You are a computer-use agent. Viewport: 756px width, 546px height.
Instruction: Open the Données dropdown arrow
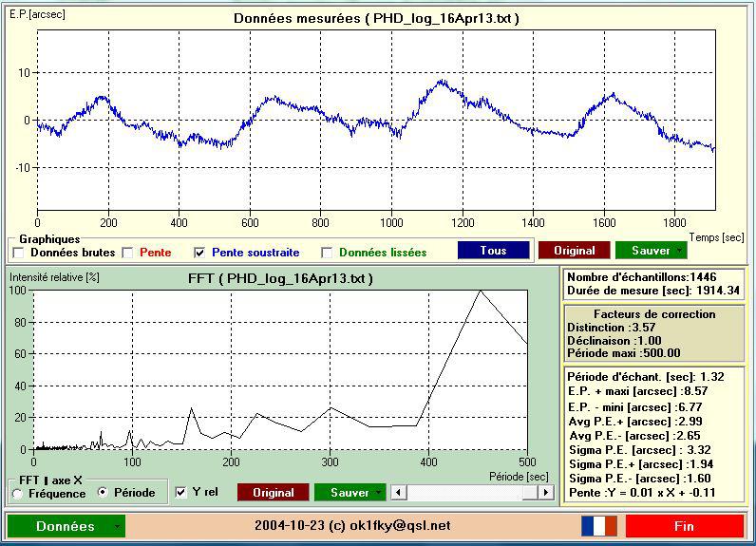click(x=117, y=526)
